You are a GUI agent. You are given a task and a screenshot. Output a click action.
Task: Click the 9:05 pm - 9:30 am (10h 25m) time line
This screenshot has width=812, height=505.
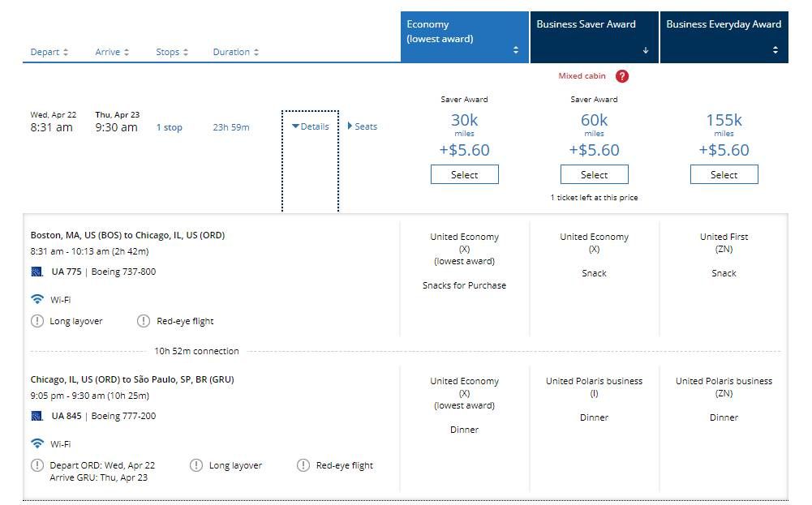tap(89, 396)
